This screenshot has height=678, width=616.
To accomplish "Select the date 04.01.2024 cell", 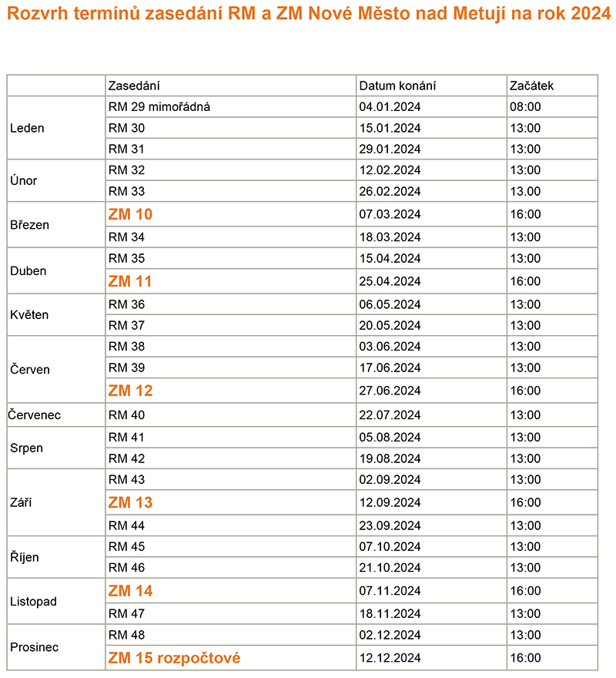I will 431,107.
